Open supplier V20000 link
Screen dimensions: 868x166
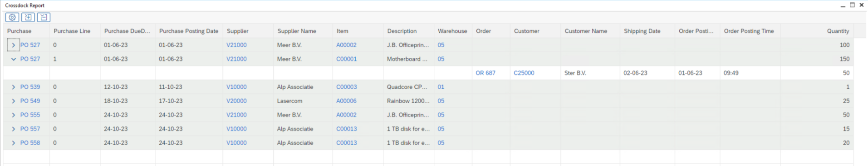236,101
